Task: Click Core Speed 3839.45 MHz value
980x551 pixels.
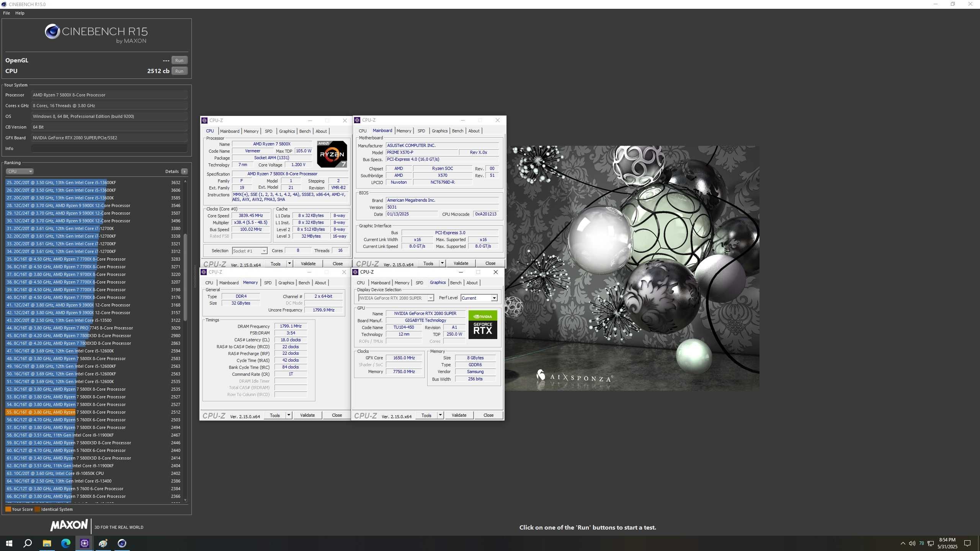Action: [251, 216]
